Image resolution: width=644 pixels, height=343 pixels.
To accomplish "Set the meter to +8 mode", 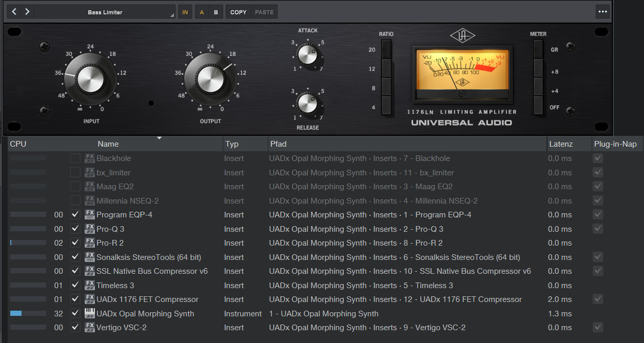I will (538, 69).
